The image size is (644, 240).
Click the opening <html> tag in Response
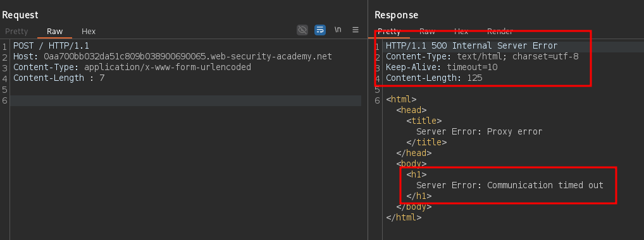pos(401,99)
